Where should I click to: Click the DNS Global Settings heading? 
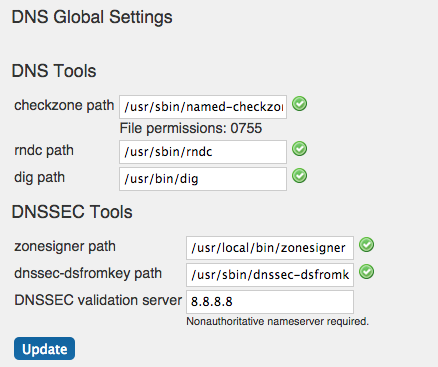[92, 17]
